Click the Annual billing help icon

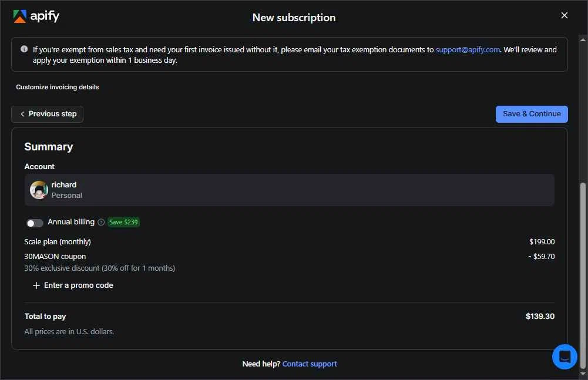pos(101,222)
